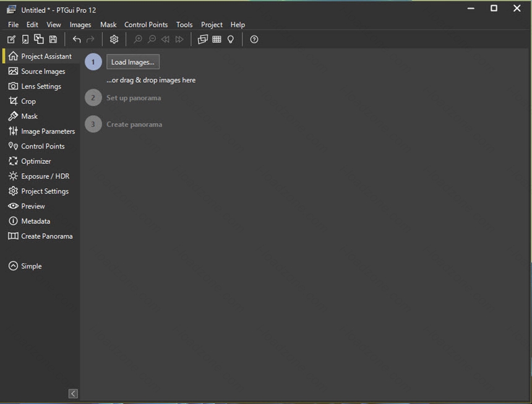Open the Project menu
Screen dimensions: 532x404
(x=212, y=25)
